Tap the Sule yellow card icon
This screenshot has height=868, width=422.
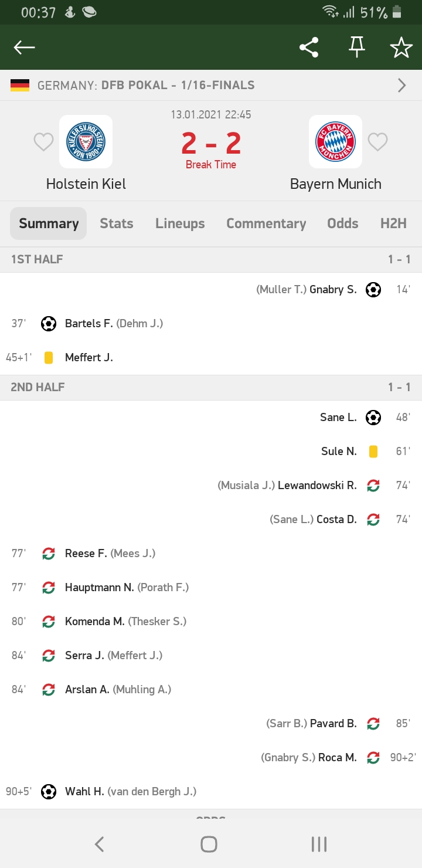coord(373,451)
